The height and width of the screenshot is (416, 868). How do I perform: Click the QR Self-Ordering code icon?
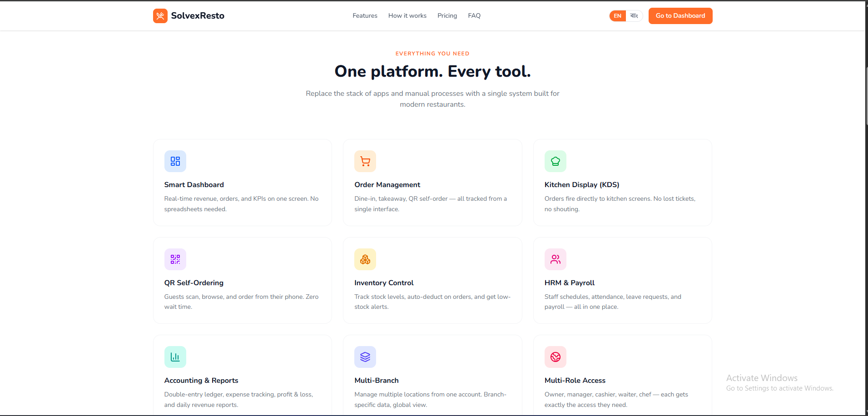click(175, 259)
